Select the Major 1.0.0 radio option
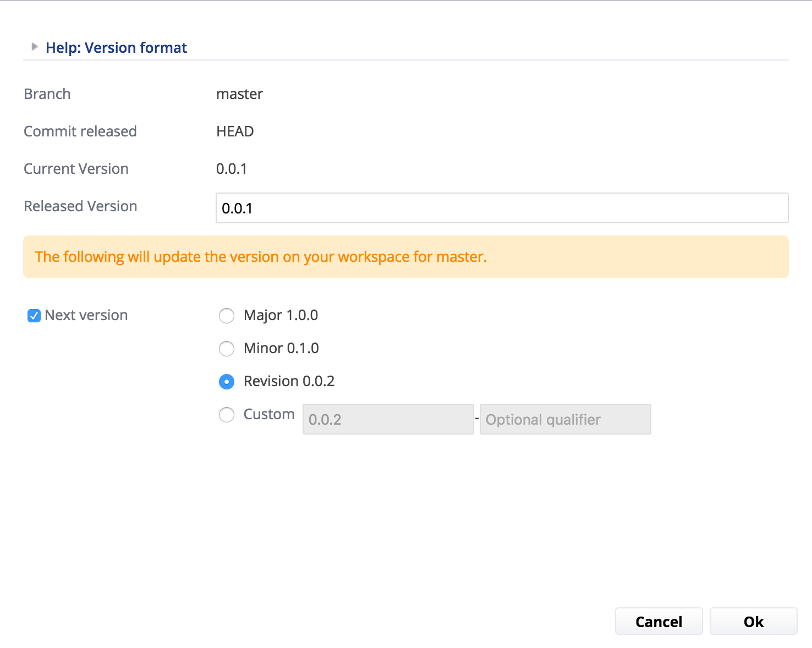This screenshot has height=648, width=812. (227, 316)
